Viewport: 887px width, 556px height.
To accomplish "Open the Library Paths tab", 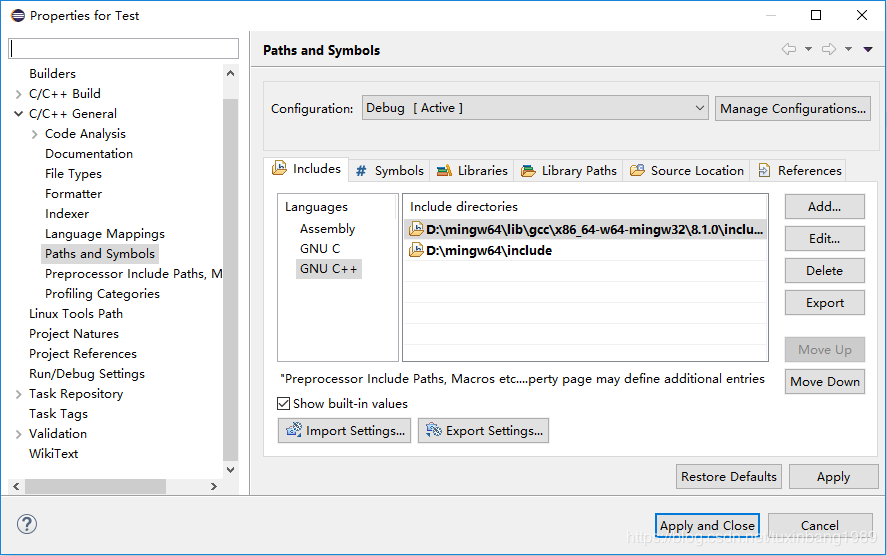I will coord(569,171).
